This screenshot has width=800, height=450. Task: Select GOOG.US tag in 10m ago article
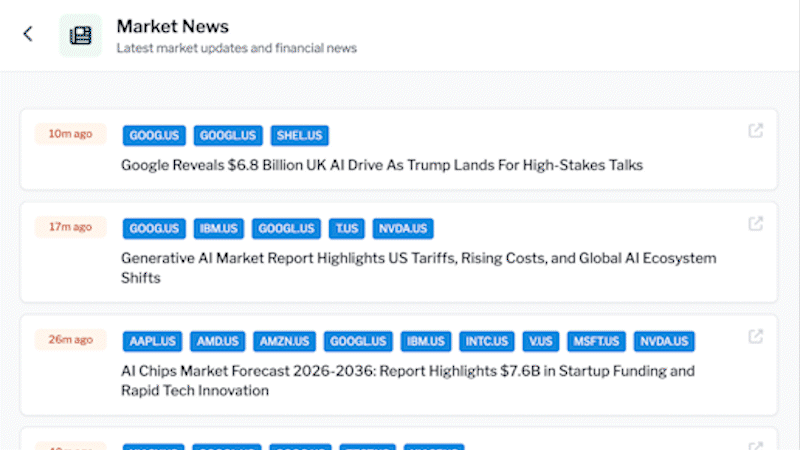(154, 135)
